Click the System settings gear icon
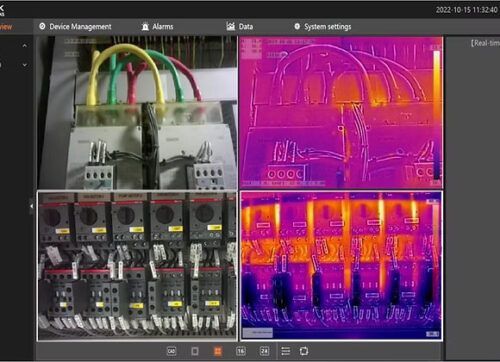This screenshot has height=362, width=500. pyautogui.click(x=297, y=26)
